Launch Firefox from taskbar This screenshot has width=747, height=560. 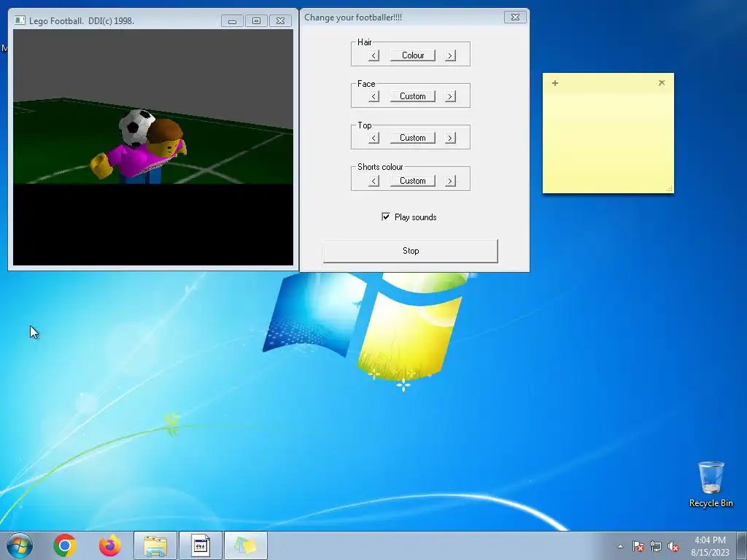[110, 545]
